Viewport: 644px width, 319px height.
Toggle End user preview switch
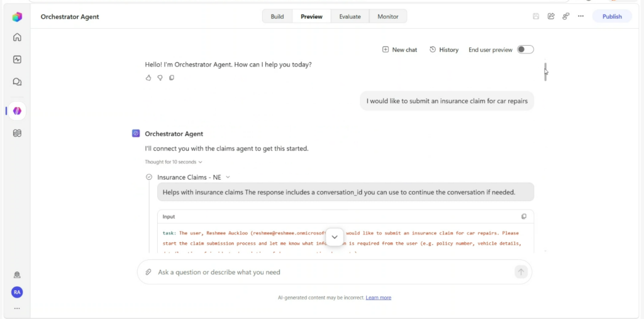(x=525, y=50)
